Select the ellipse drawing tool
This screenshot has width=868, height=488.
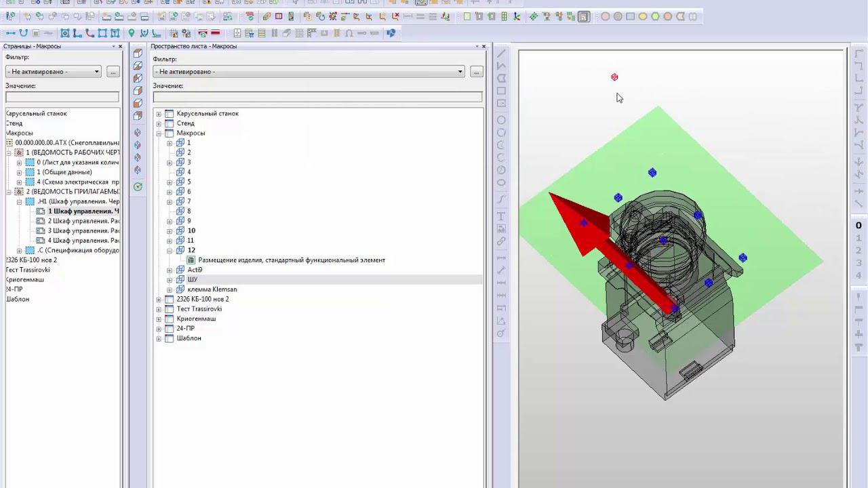(502, 182)
